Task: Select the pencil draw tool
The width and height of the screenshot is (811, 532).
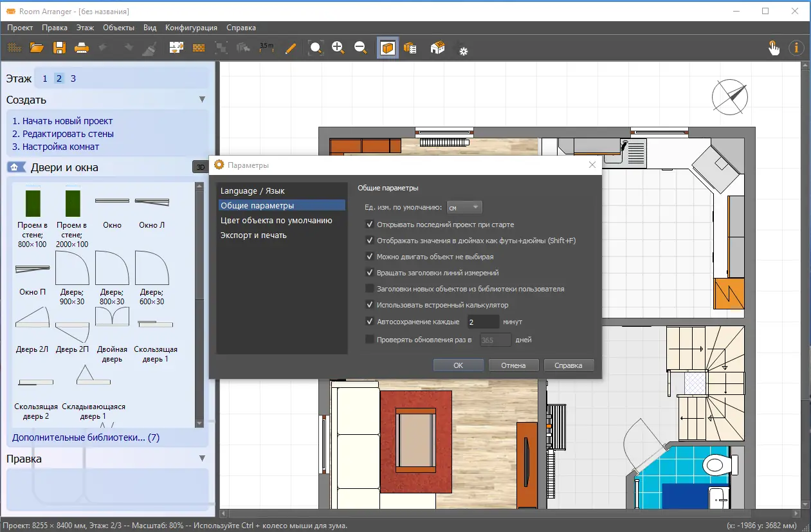Action: 290,48
